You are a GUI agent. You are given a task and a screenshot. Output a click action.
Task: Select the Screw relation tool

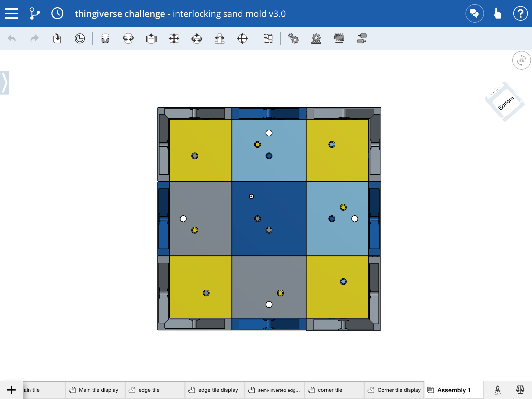coord(339,39)
